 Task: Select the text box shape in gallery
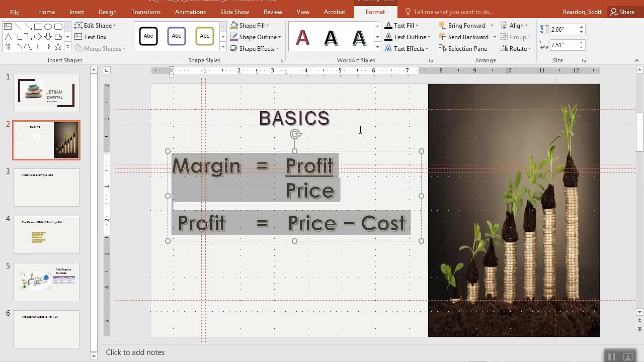(x=8, y=27)
